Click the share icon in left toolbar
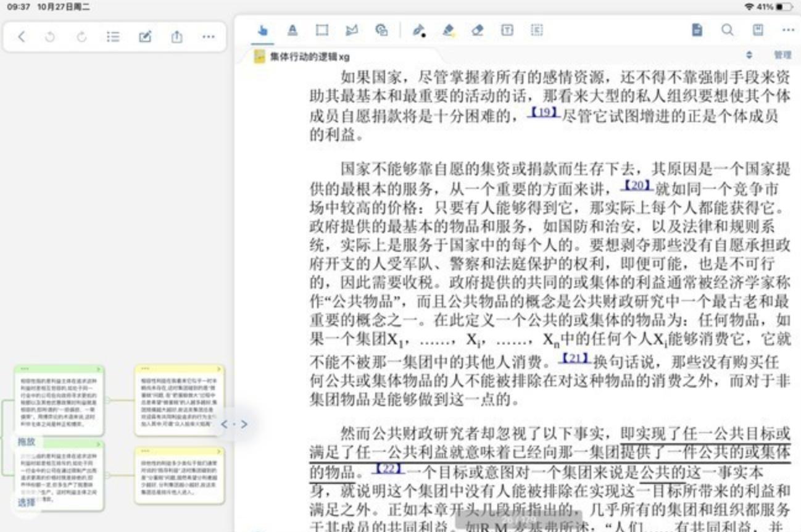The width and height of the screenshot is (801, 532). click(176, 36)
